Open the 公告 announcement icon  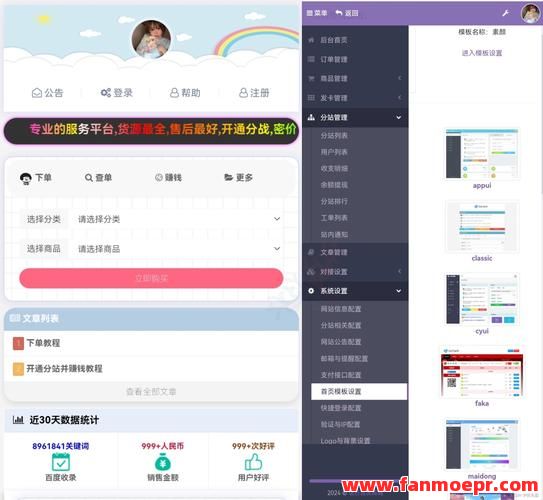(37, 93)
